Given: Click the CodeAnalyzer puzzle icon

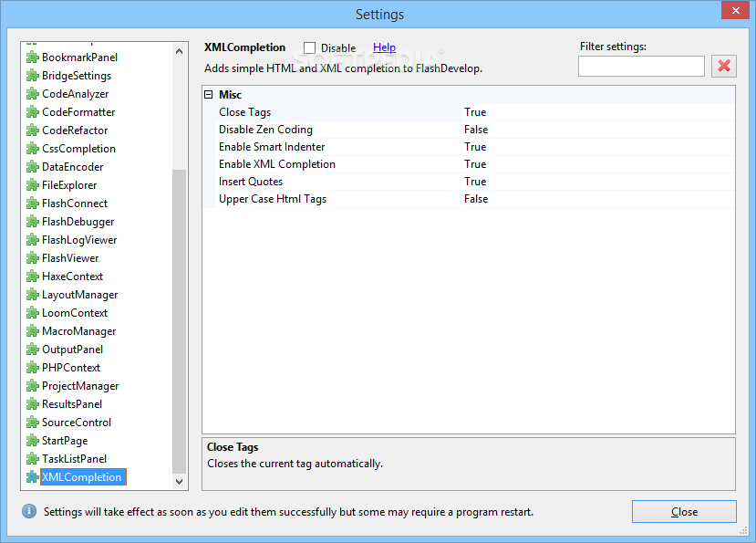Looking at the screenshot, I should (x=32, y=94).
